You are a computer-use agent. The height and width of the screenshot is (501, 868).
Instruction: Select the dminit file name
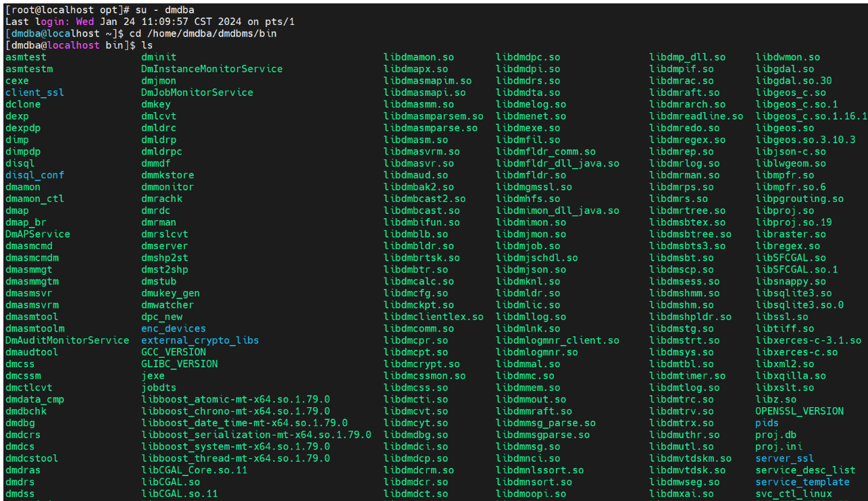click(160, 57)
